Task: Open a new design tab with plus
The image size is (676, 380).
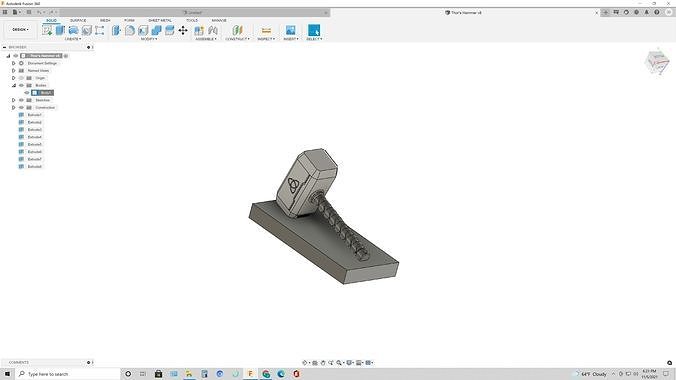Action: [606, 13]
